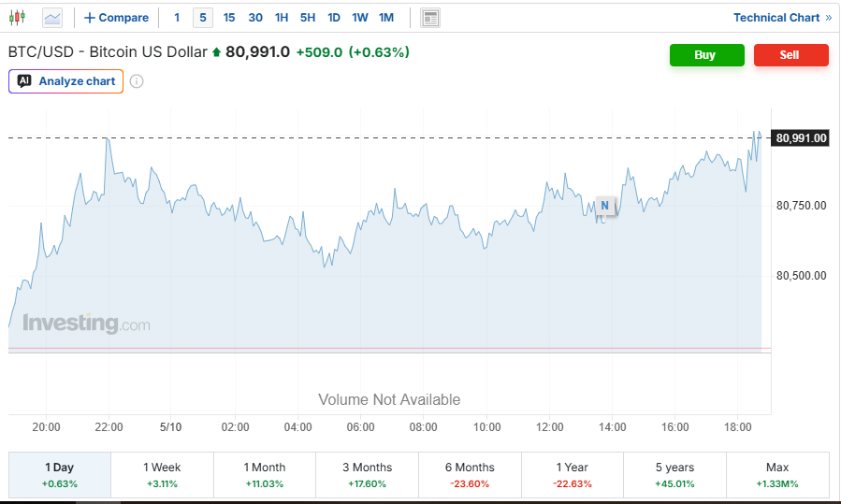The width and height of the screenshot is (841, 504).
Task: Select the 1 minute interval
Action: click(177, 18)
